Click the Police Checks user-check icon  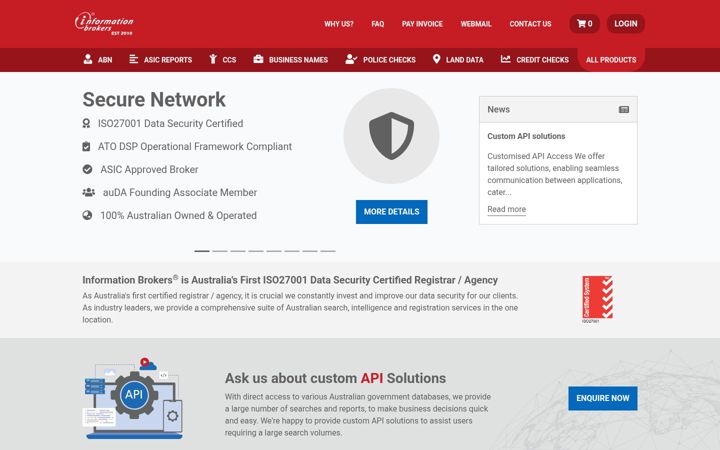(x=351, y=59)
